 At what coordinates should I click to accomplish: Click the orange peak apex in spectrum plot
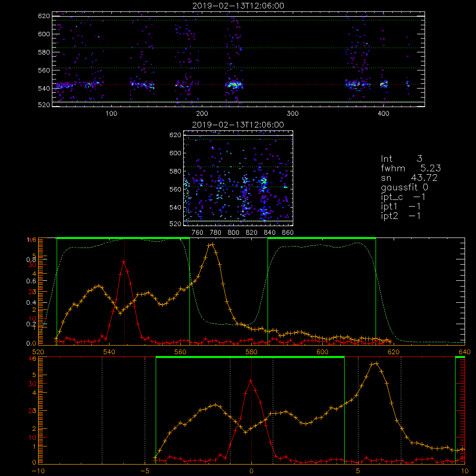coord(212,244)
